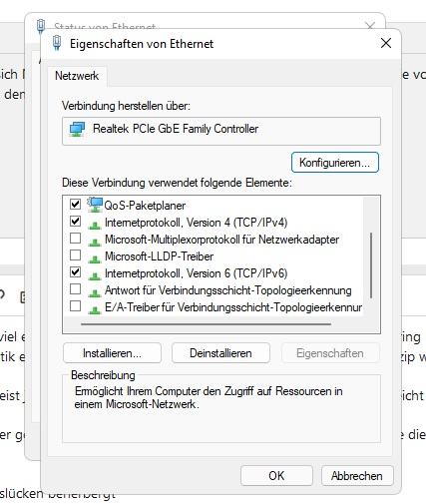Click the vertical scrollbar in the element list

tap(371, 265)
